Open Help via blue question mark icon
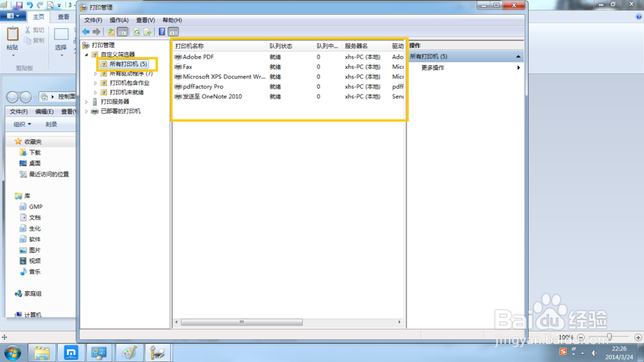The image size is (644, 362). coord(162,32)
